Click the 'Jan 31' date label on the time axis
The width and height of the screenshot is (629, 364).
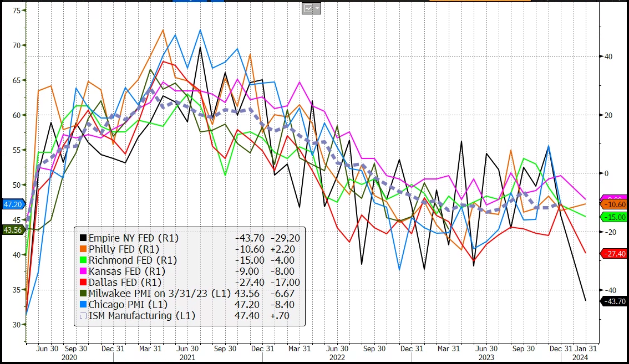point(586,349)
